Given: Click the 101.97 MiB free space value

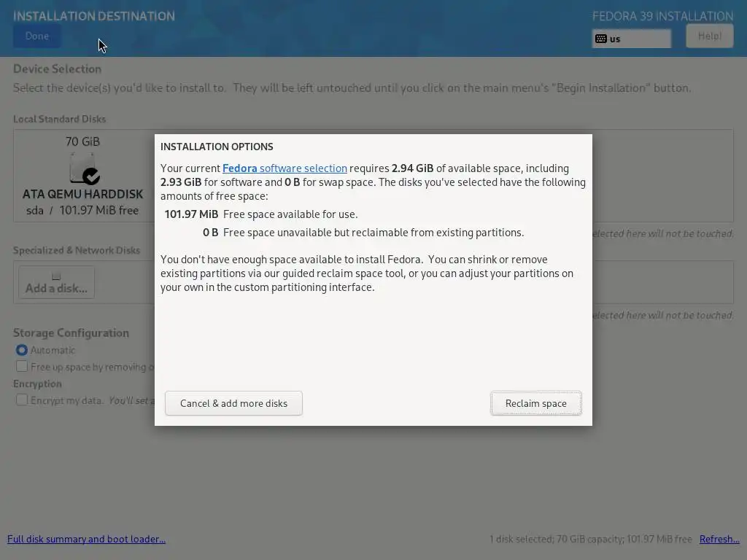Looking at the screenshot, I should click(x=191, y=214).
